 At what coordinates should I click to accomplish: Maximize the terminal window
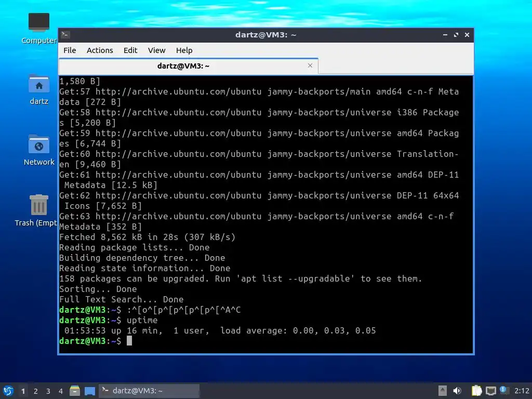(x=456, y=35)
